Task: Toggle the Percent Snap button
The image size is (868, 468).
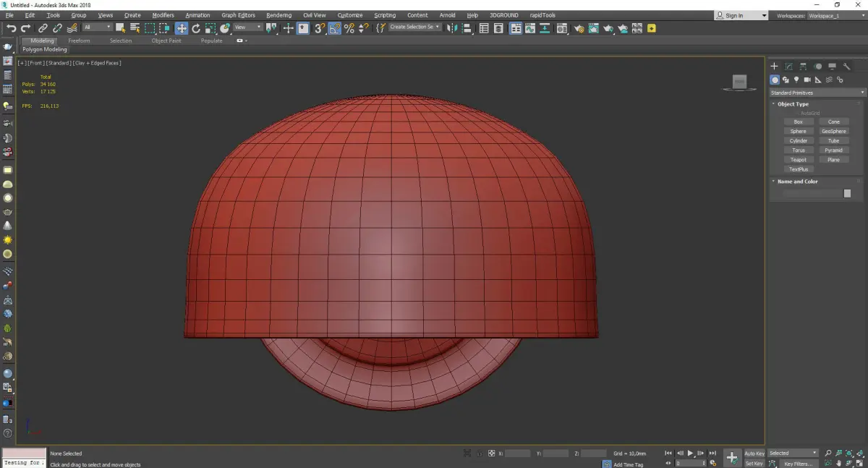Action: tap(349, 28)
